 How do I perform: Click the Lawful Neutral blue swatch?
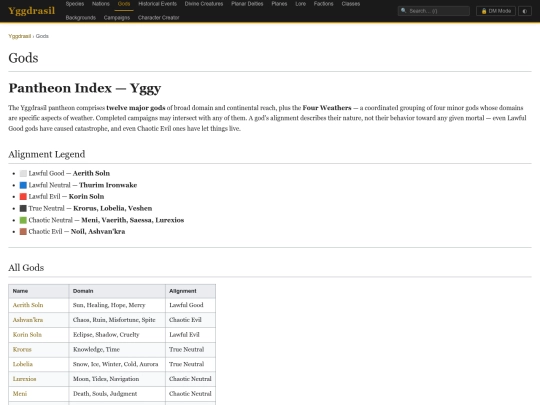pos(23,185)
